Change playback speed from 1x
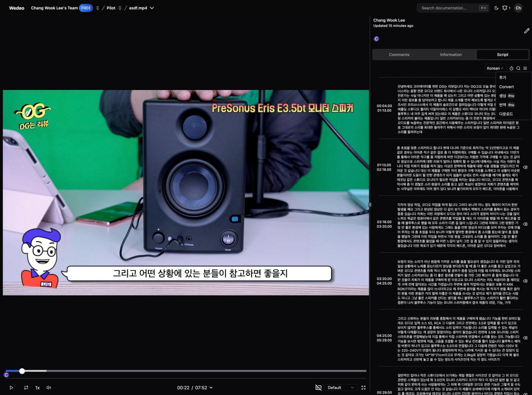 pyautogui.click(x=38, y=387)
